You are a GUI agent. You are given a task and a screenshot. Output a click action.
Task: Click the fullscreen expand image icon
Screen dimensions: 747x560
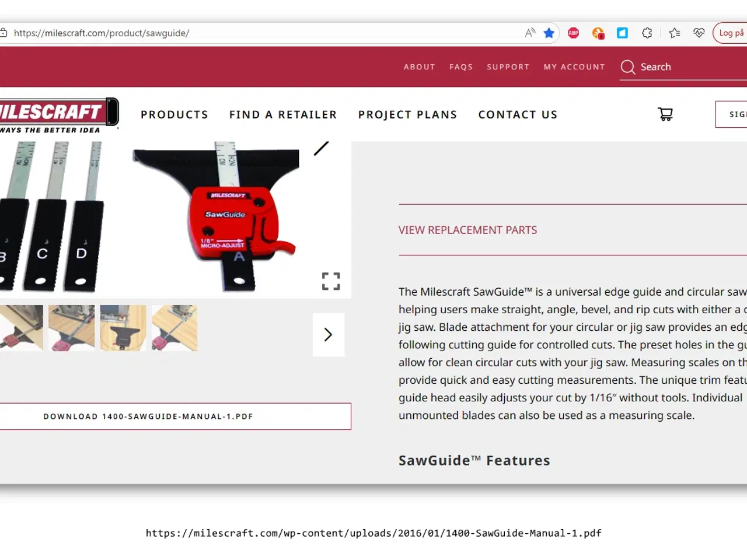tap(331, 281)
